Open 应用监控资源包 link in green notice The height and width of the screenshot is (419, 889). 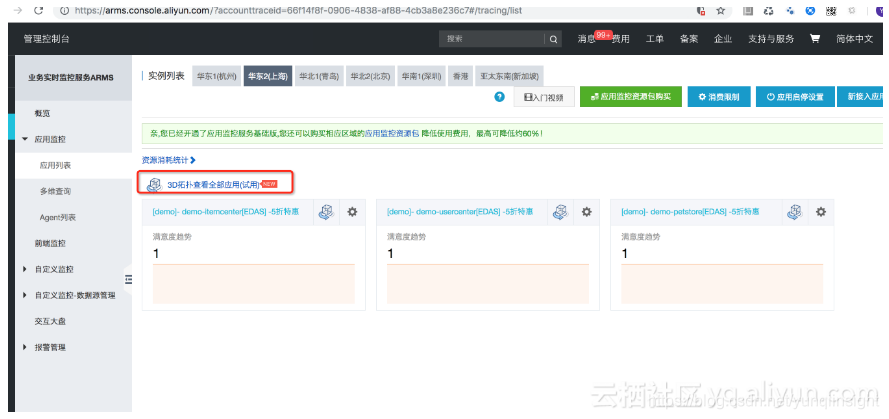[x=392, y=134]
